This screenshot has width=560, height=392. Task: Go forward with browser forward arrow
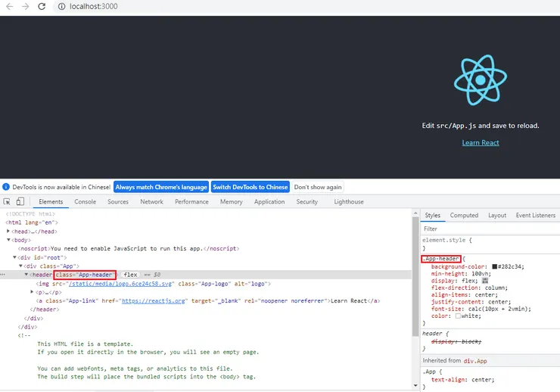[26, 6]
